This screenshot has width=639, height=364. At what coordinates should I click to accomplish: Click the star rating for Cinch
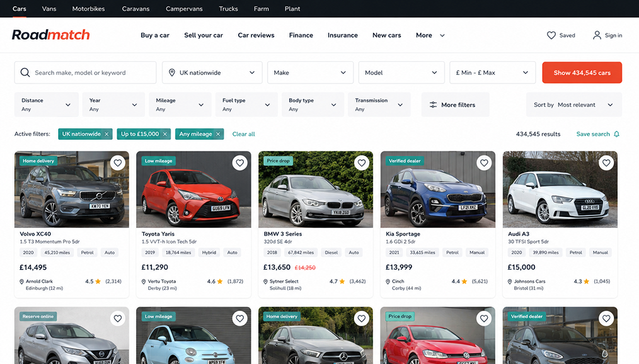(464, 282)
